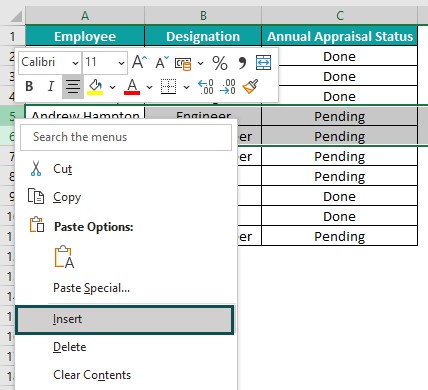Click Annual Appraisal Status header cell

tap(340, 36)
